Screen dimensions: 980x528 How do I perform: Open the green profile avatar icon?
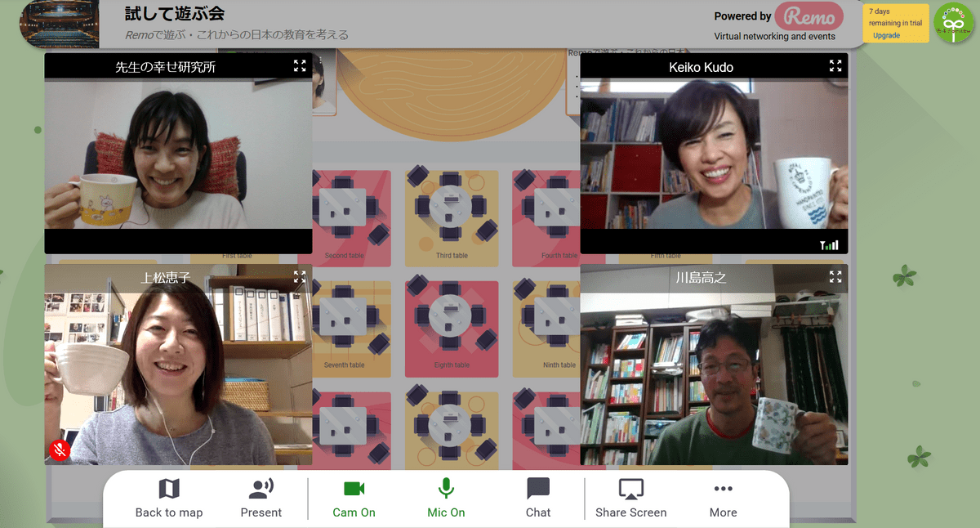pyautogui.click(x=953, y=23)
